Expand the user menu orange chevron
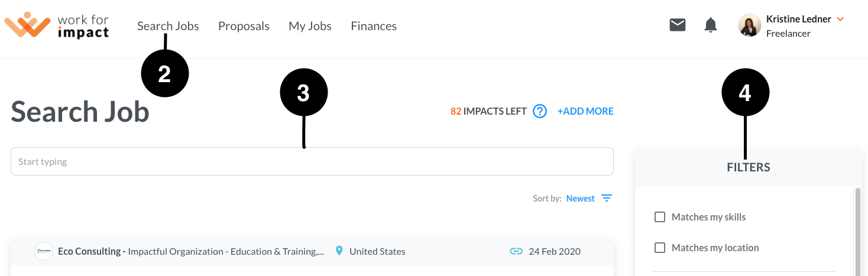Image resolution: width=868 pixels, height=276 pixels. click(840, 19)
